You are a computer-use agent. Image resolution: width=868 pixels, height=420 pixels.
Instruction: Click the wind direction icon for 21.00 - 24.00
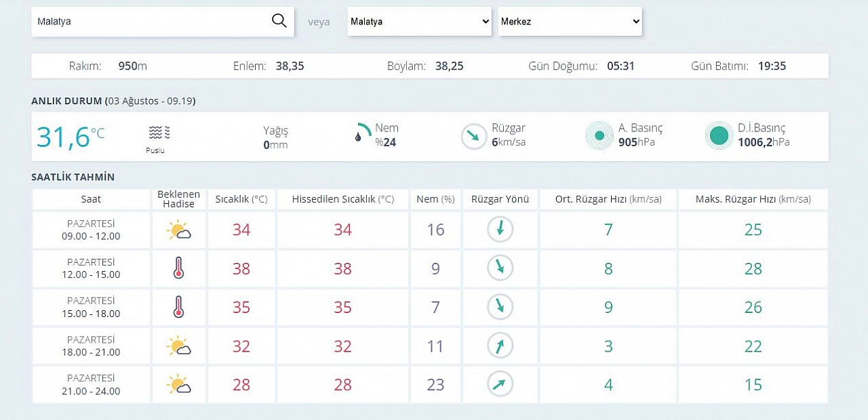(x=500, y=385)
